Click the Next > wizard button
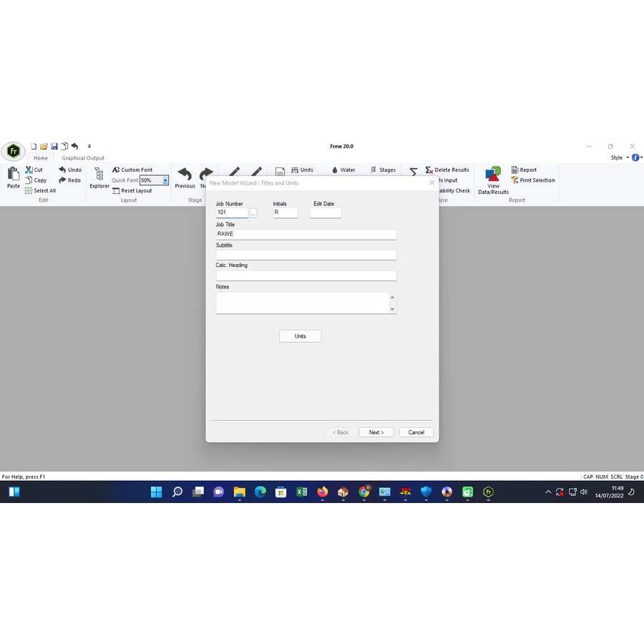This screenshot has width=644, height=644. pyautogui.click(x=376, y=432)
